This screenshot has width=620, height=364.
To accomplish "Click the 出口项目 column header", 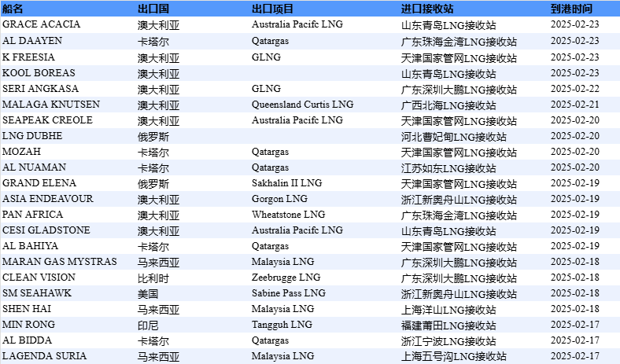I will point(272,9).
